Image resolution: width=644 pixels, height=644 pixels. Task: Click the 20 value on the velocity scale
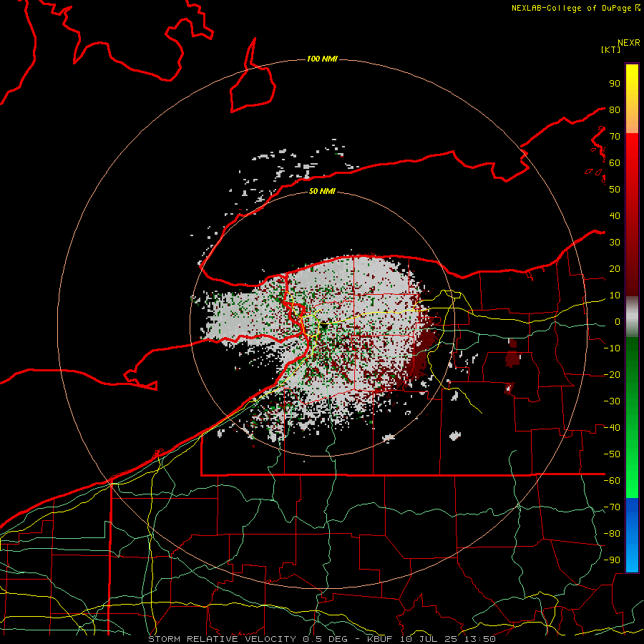coord(615,269)
